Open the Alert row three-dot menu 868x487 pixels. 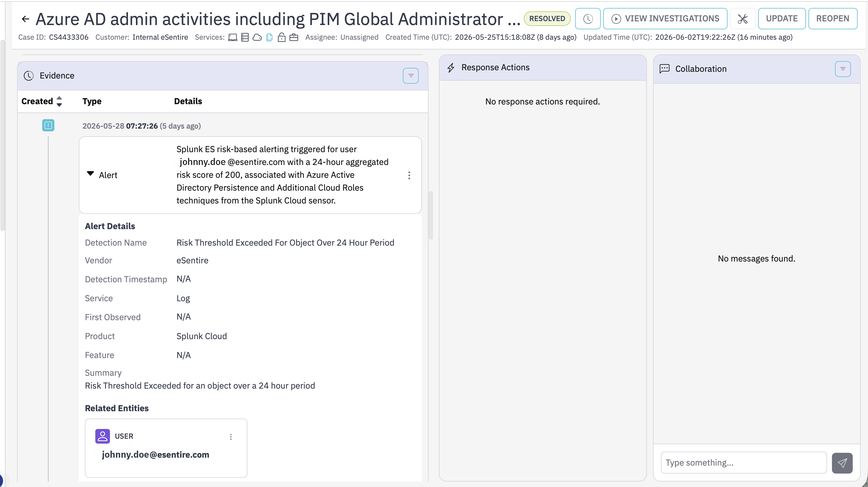click(409, 175)
